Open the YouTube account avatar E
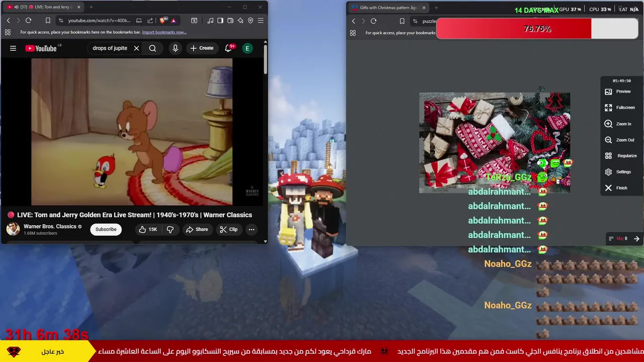Image resolution: width=644 pixels, height=362 pixels. click(247, 48)
